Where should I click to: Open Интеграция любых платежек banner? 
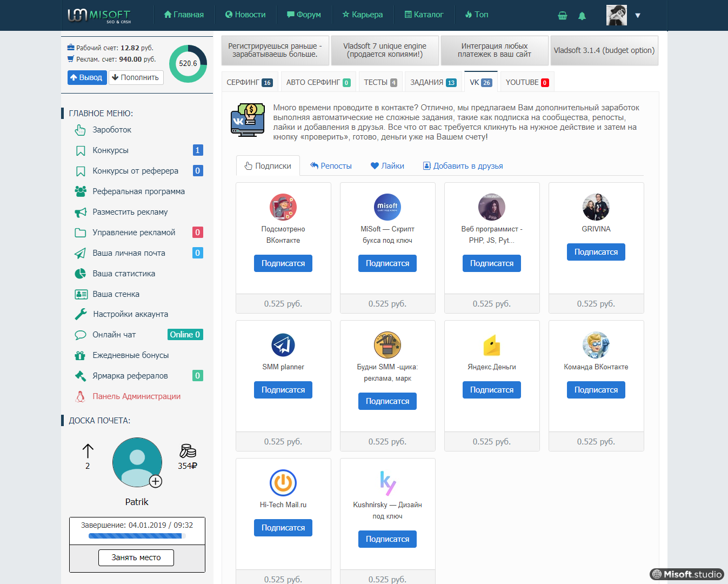pos(495,50)
